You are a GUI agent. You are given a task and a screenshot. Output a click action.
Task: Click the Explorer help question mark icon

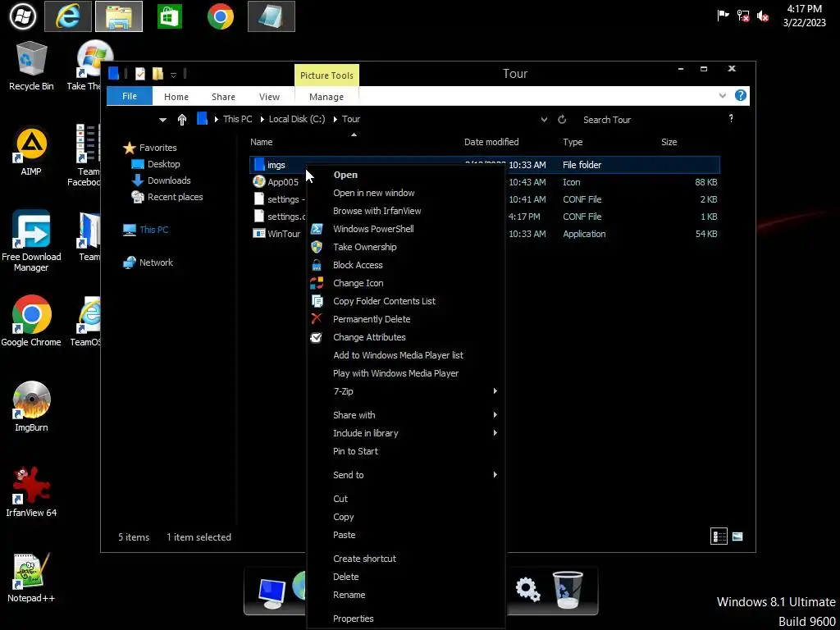[741, 96]
